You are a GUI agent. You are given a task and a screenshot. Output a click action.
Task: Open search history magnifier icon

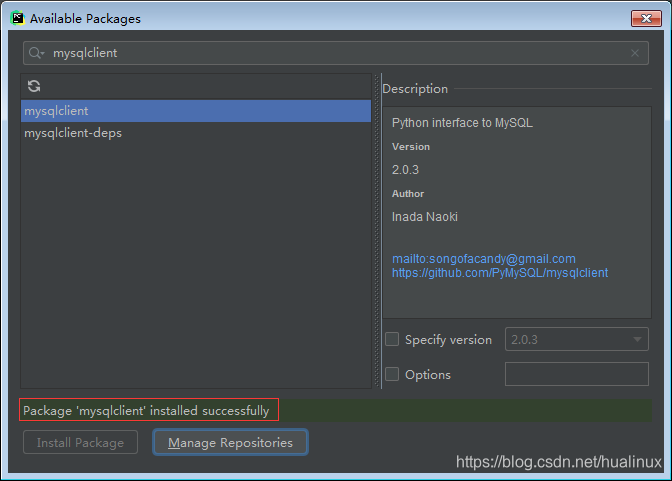pos(36,53)
